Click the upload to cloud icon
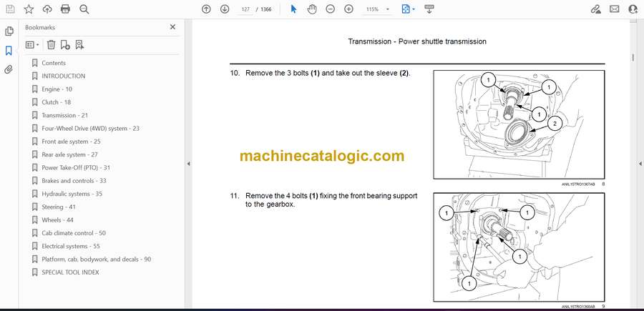 [47, 9]
